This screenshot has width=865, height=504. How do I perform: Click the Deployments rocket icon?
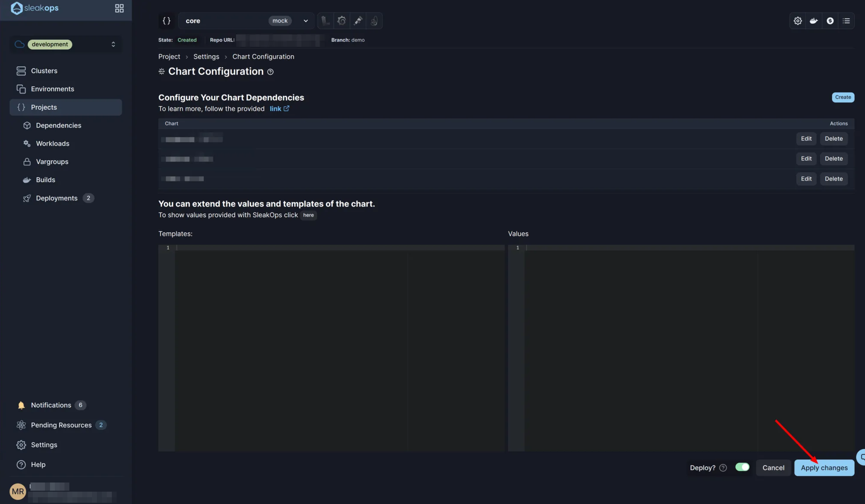(x=27, y=198)
